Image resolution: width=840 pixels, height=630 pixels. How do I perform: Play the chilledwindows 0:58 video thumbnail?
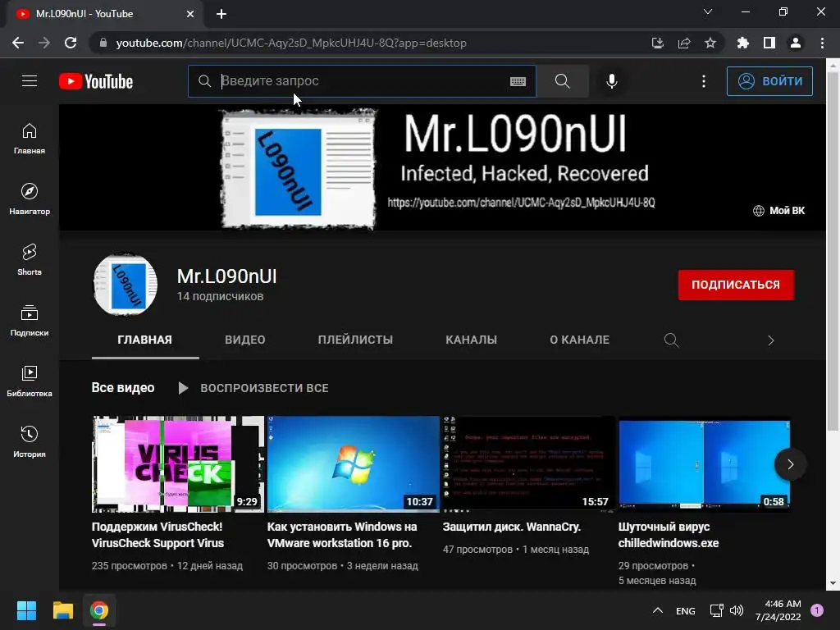[704, 464]
